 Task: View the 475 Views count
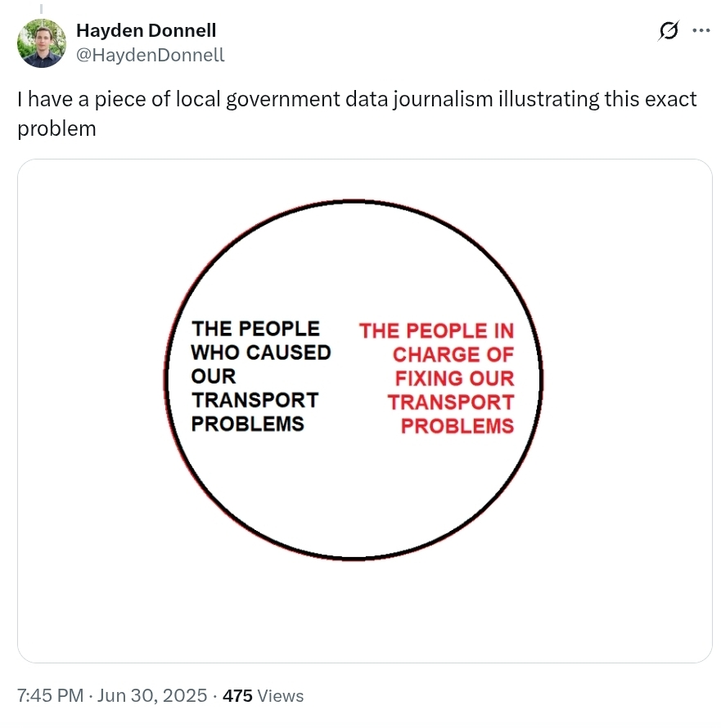click(263, 695)
